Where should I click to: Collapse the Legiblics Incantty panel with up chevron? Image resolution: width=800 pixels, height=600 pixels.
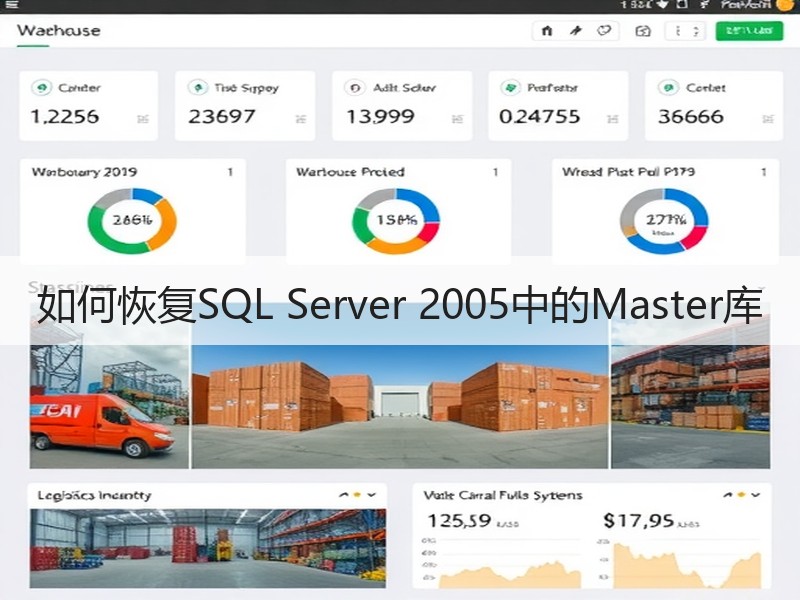tap(343, 495)
